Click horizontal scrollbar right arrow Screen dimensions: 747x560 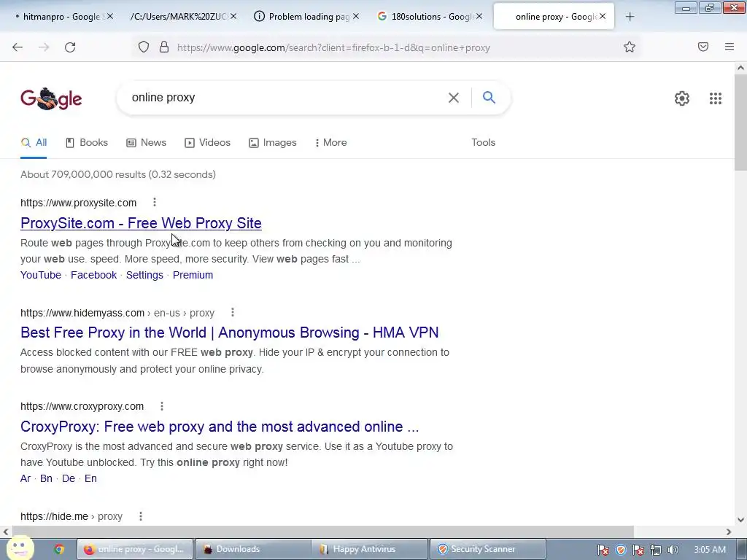pos(729,532)
